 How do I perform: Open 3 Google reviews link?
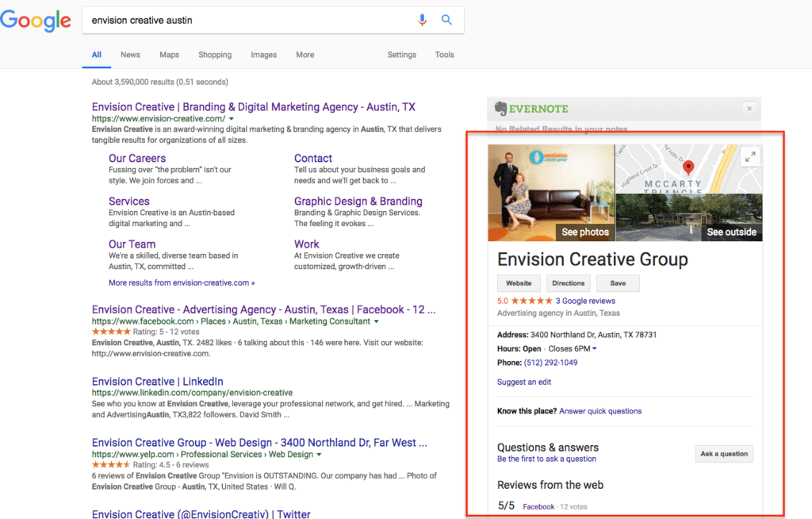coord(585,301)
